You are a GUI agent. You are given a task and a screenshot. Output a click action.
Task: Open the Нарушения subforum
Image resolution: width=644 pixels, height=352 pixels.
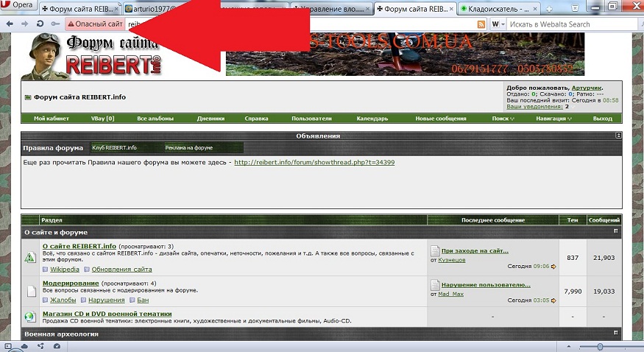(x=107, y=300)
